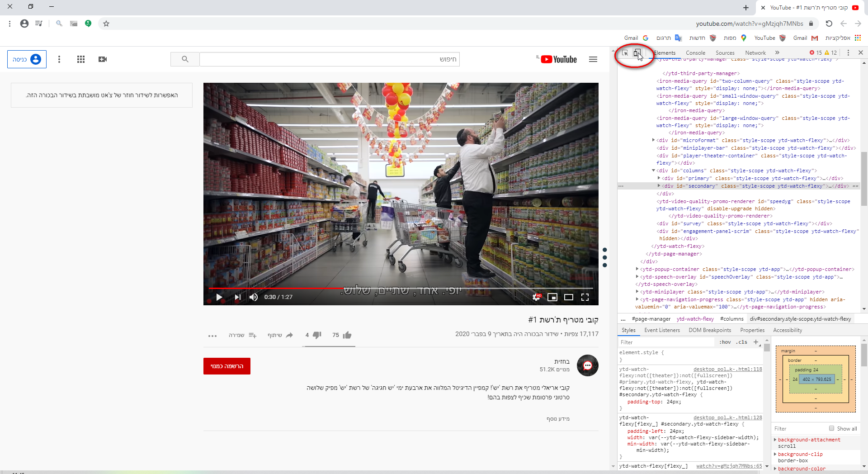Image resolution: width=868 pixels, height=474 pixels.
Task: Save the video to a playlist
Action: pos(253,335)
